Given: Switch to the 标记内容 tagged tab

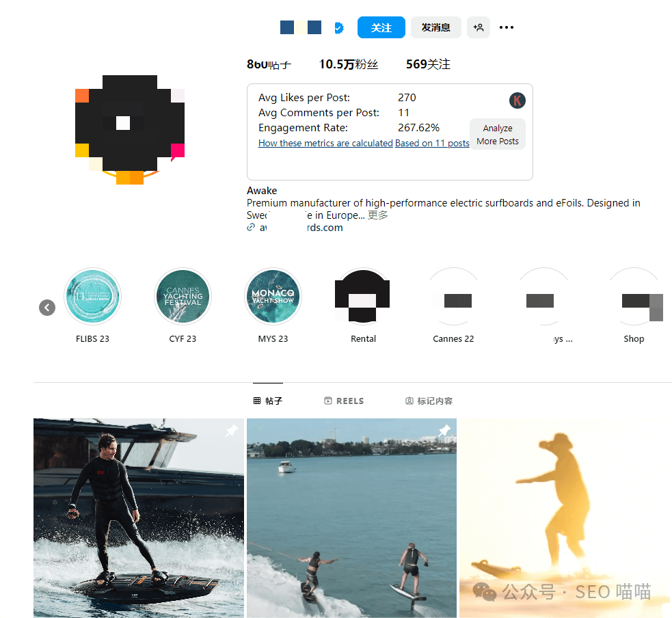Looking at the screenshot, I should pyautogui.click(x=429, y=401).
